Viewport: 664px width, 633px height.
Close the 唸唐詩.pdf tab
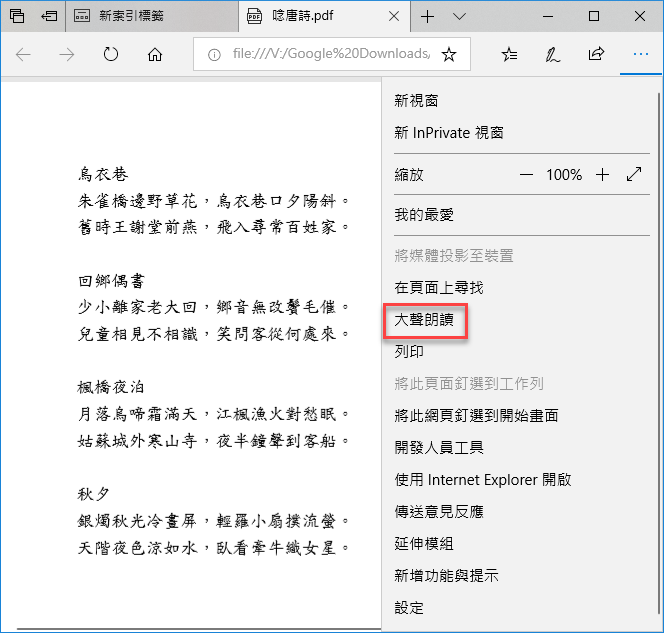tap(394, 16)
